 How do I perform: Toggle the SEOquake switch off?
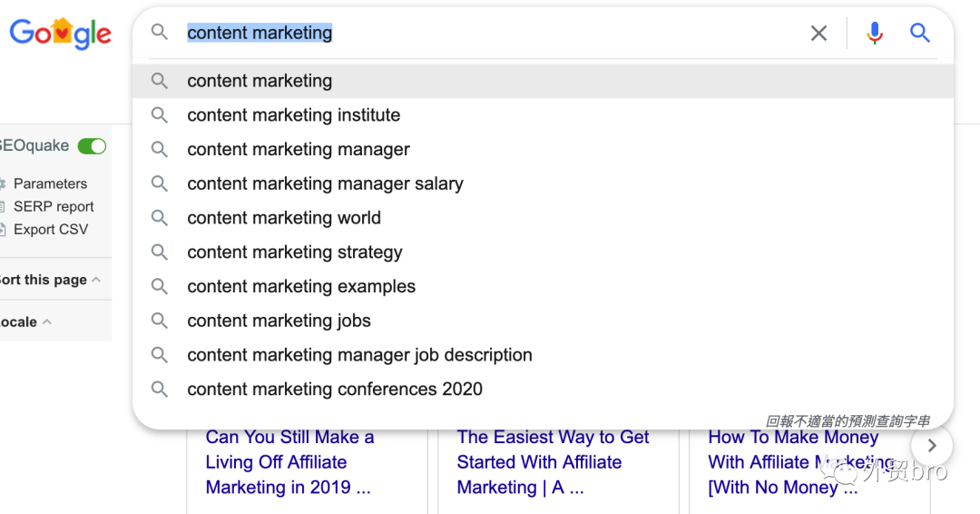coord(92,146)
